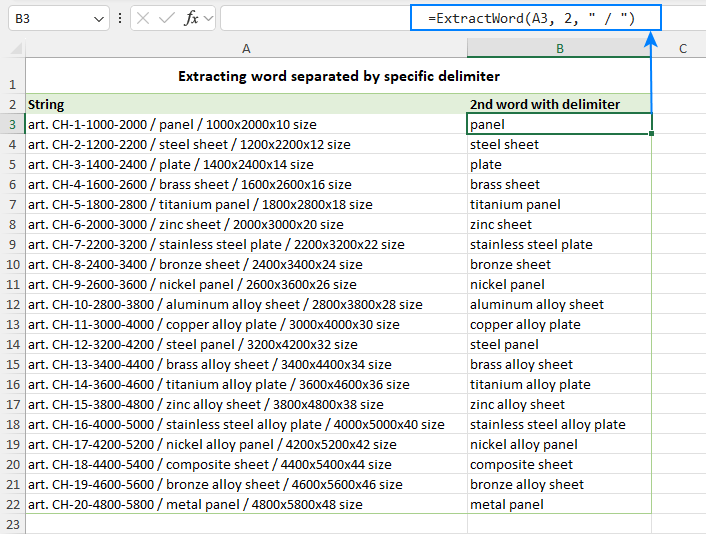Viewport: 706px width, 534px height.
Task: Select cell B12 'aluminum alloy sheet'
Action: (x=559, y=304)
